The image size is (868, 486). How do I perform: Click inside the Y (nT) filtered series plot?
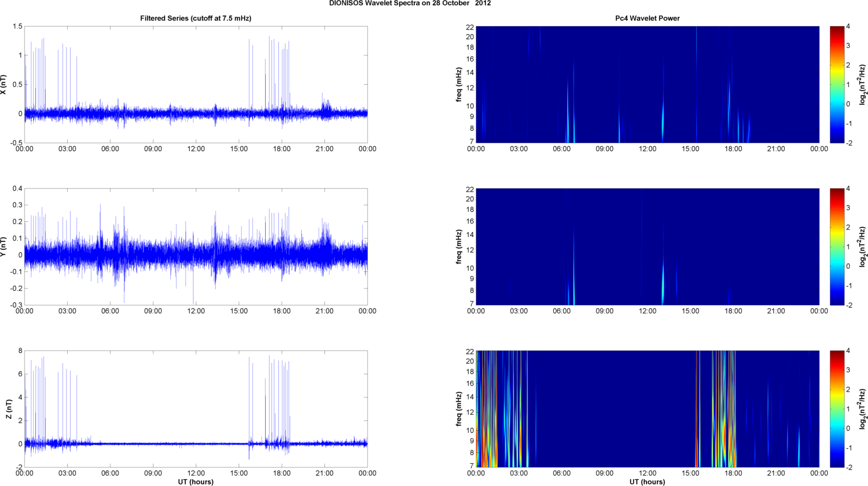click(x=196, y=246)
